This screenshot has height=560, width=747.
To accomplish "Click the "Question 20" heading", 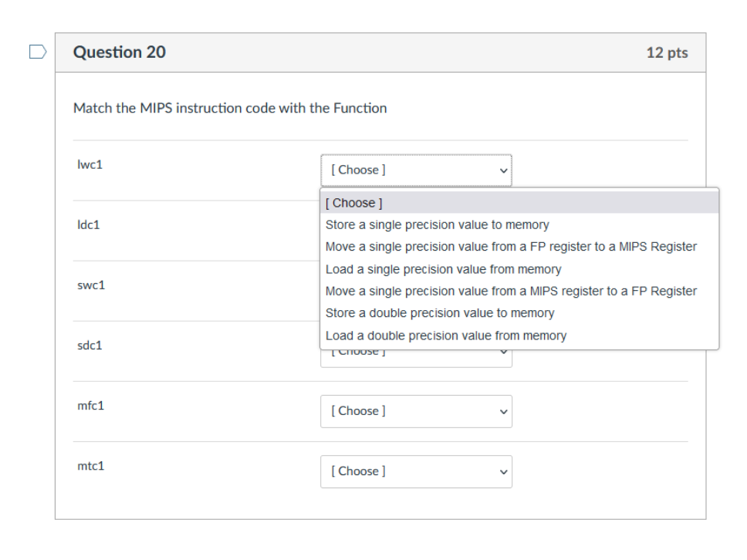I will pyautogui.click(x=119, y=52).
